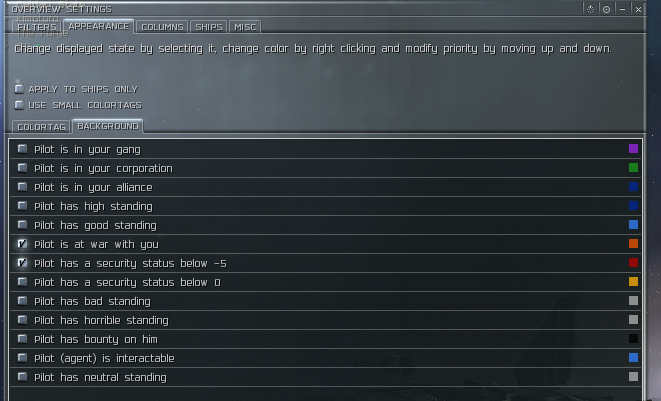Toggle Use Small Colortags checkbox

[x=19, y=105]
